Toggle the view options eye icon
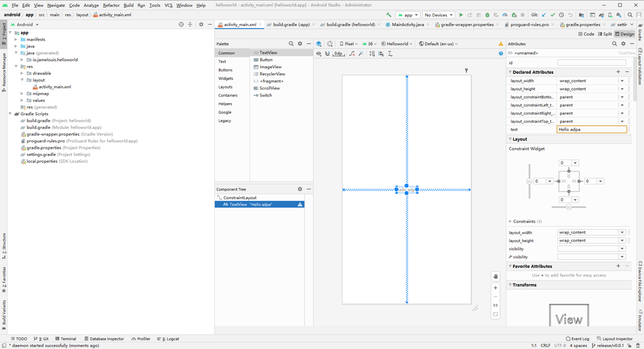Viewport: 644px width, 349px height. pos(318,53)
